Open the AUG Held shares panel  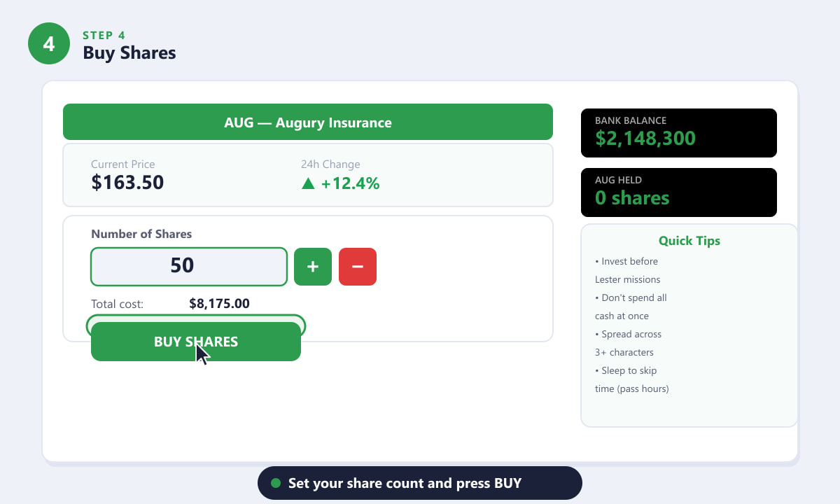[679, 192]
